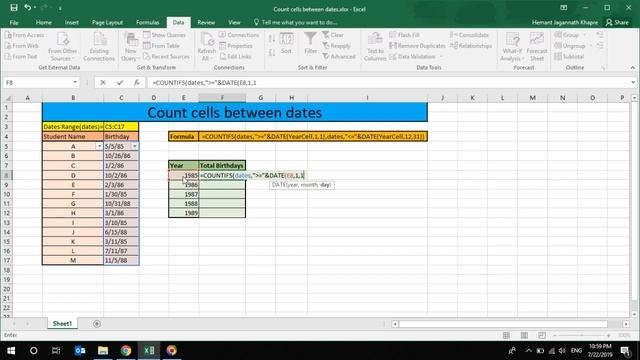This screenshot has height=360, width=640.
Task: Import data From Web
Action: tap(22, 46)
